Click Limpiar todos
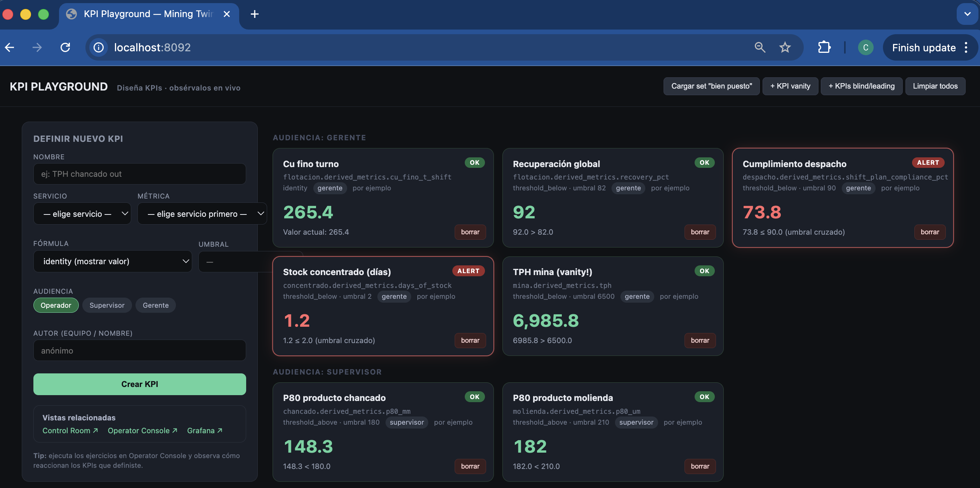Viewport: 980px width, 488px height. point(935,86)
